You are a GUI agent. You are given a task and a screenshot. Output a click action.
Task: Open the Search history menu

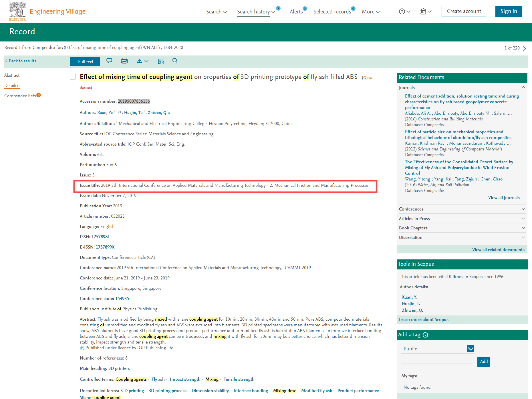[x=256, y=12]
